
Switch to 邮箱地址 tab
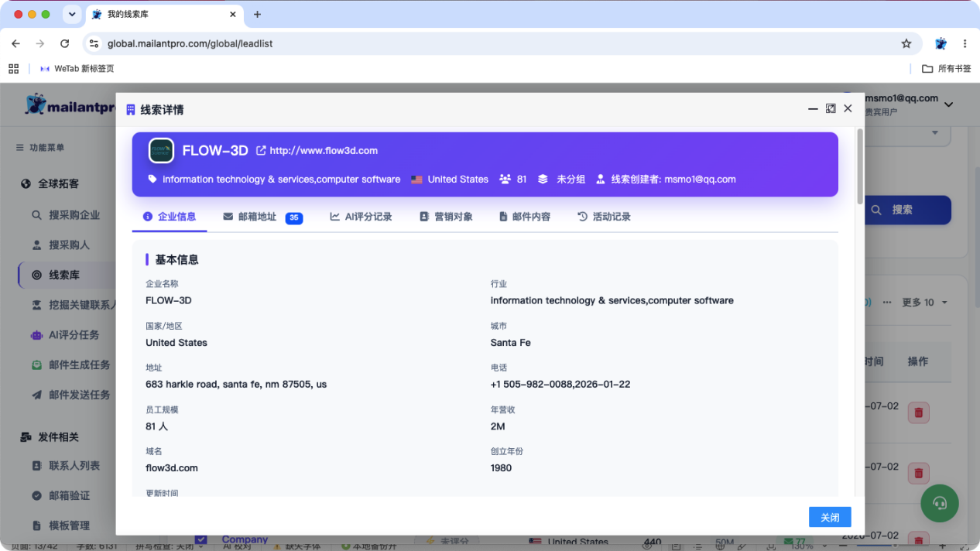263,217
